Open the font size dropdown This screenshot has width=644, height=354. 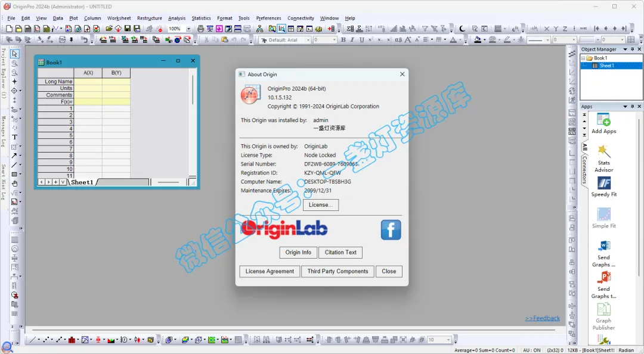(x=334, y=40)
